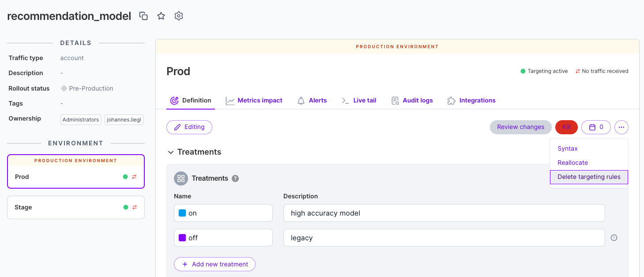Click the Editing button
The width and height of the screenshot is (644, 277).
[x=189, y=127]
